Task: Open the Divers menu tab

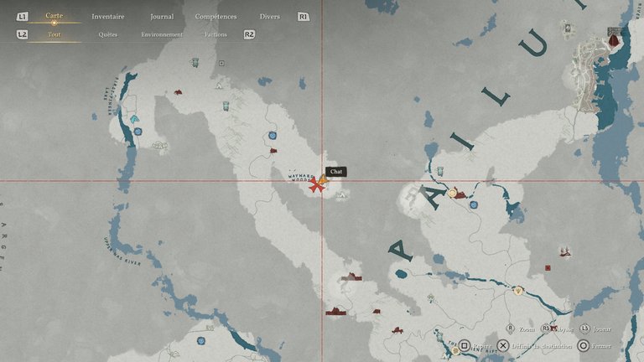Action: (270, 16)
